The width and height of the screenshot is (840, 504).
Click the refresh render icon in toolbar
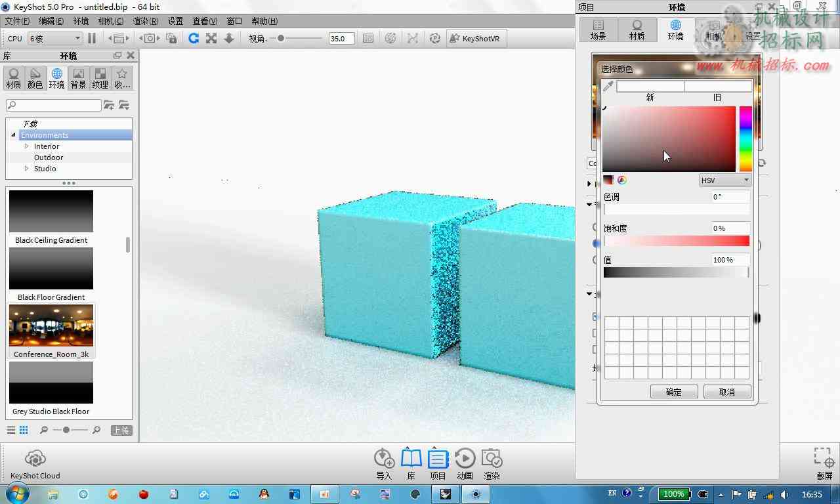194,39
